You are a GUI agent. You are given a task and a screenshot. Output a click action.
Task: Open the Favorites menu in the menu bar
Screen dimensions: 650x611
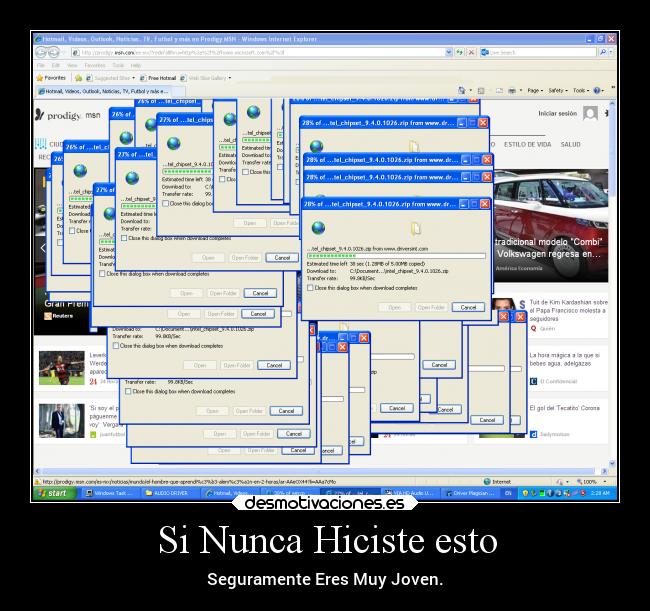pos(95,65)
